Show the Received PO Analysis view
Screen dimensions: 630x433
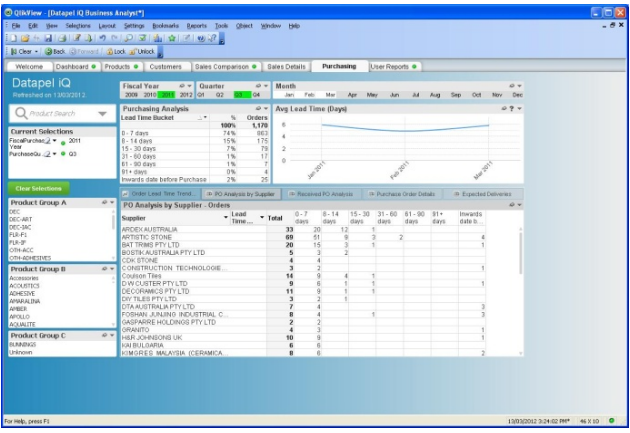pyautogui.click(x=321, y=194)
